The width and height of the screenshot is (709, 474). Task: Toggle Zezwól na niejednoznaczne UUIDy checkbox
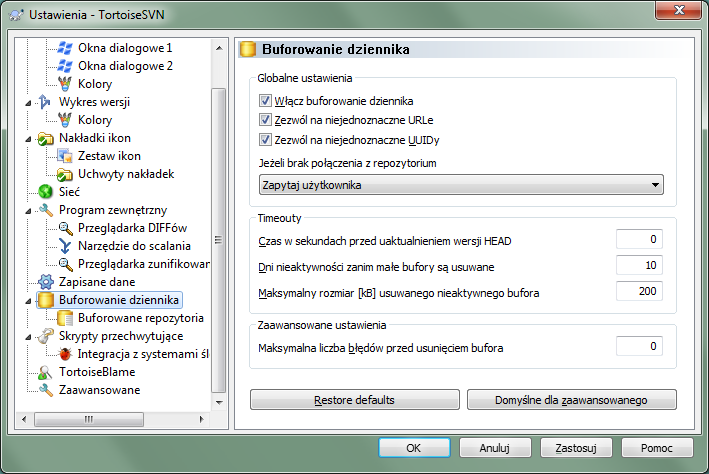tap(265, 140)
